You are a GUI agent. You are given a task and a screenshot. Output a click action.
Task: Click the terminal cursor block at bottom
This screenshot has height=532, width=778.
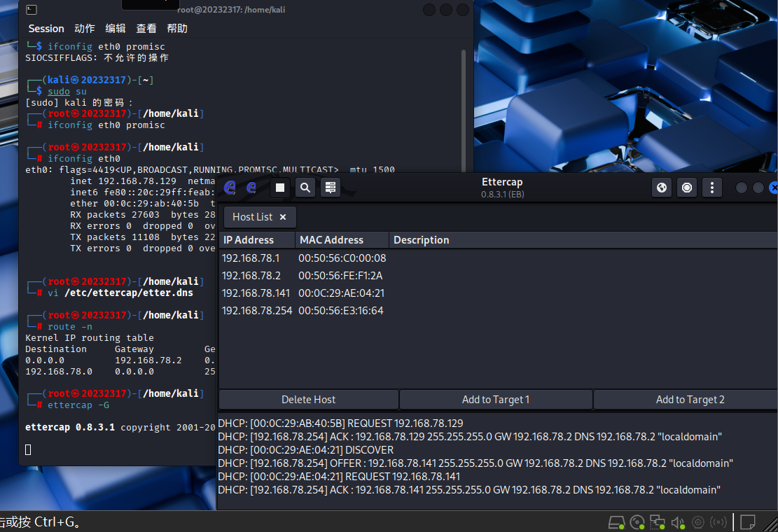[x=28, y=449]
